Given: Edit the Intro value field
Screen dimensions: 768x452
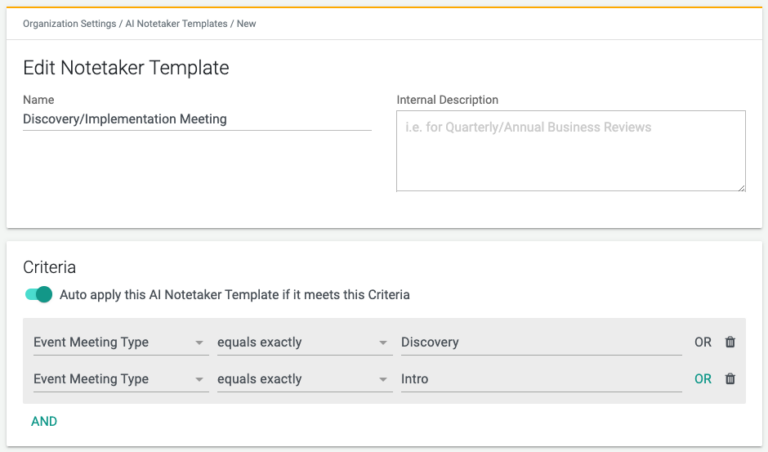Looking at the screenshot, I should tap(541, 379).
